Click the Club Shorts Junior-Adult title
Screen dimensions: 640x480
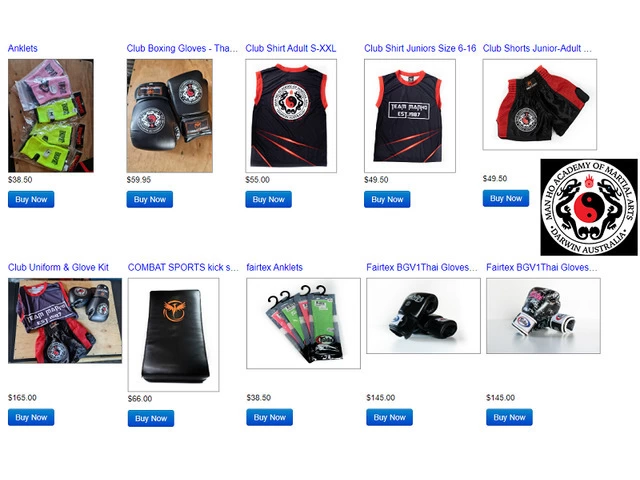pos(537,48)
